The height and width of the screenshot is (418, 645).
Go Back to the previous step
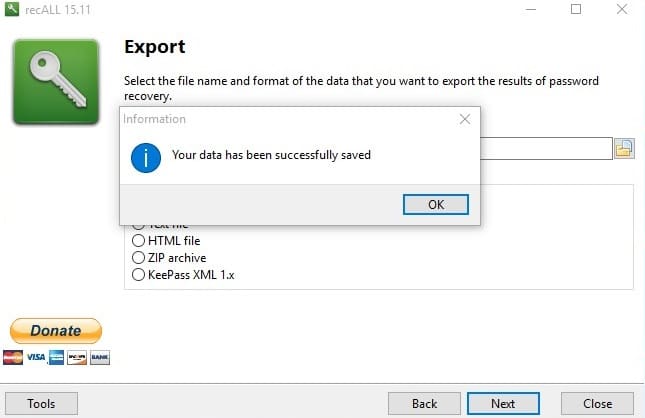[424, 403]
